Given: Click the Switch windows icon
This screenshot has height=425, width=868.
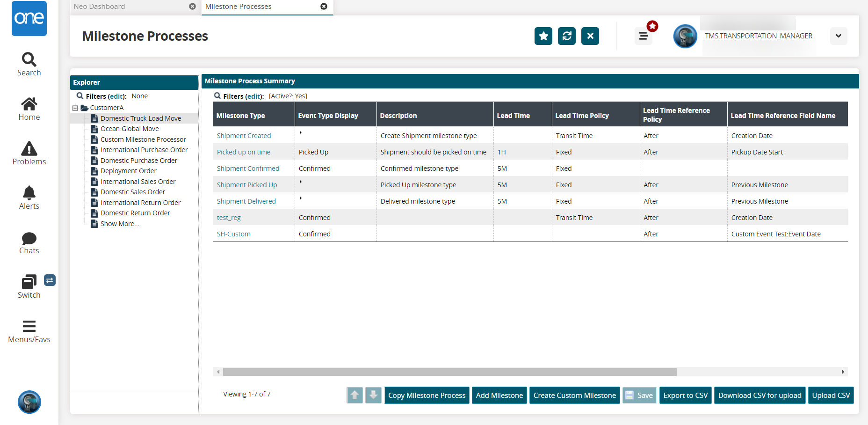Looking at the screenshot, I should pos(29,282).
